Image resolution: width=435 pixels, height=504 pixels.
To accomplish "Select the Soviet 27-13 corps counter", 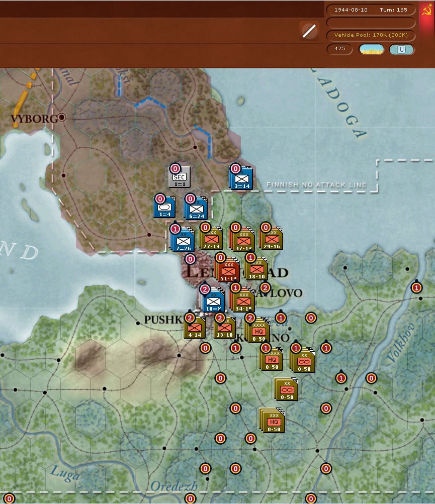I will (211, 239).
